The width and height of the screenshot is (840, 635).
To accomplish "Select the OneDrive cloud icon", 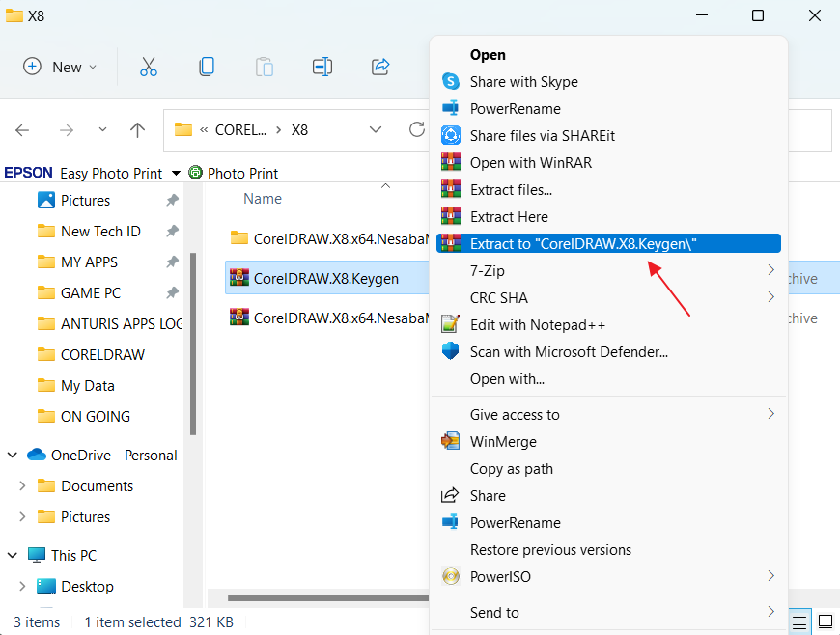I will coord(37,455).
